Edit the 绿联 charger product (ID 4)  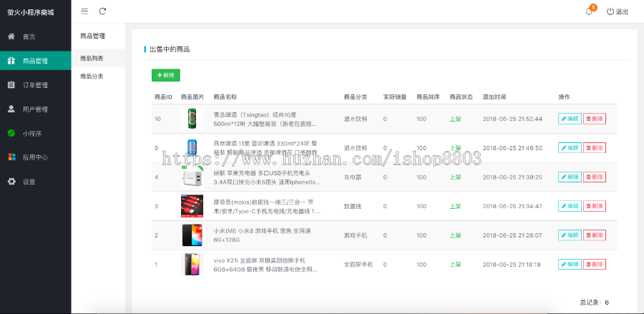(x=570, y=177)
